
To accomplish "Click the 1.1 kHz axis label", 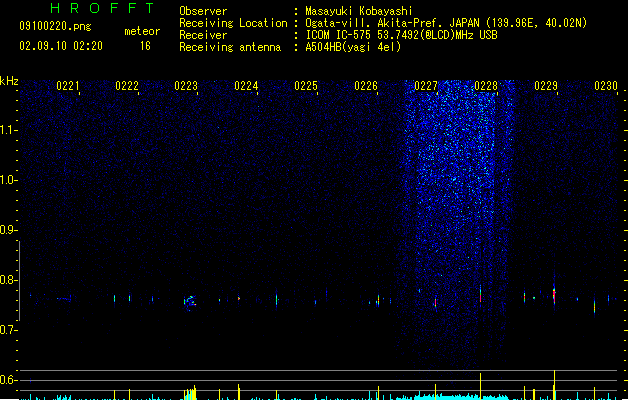I will pyautogui.click(x=8, y=130).
